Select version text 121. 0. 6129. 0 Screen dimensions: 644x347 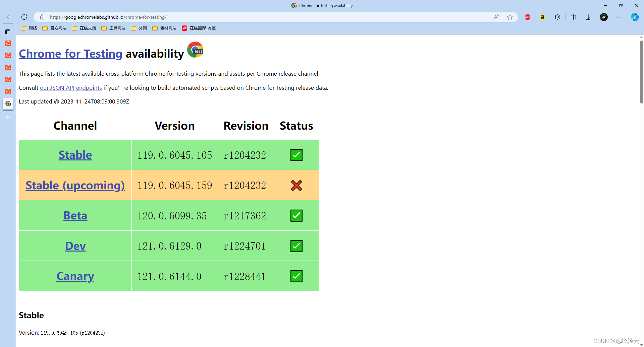tap(169, 246)
